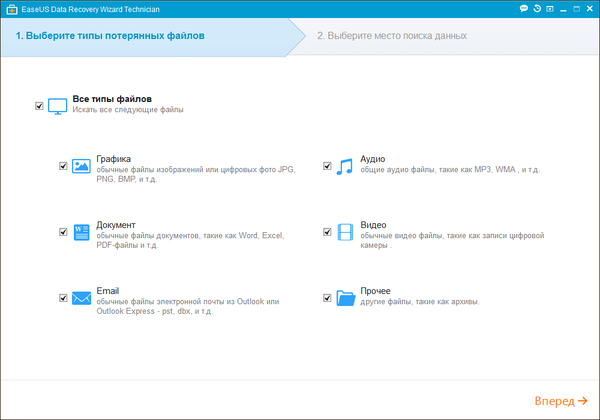Click the Прочее folder icon
The height and width of the screenshot is (420, 600).
pyautogui.click(x=345, y=298)
